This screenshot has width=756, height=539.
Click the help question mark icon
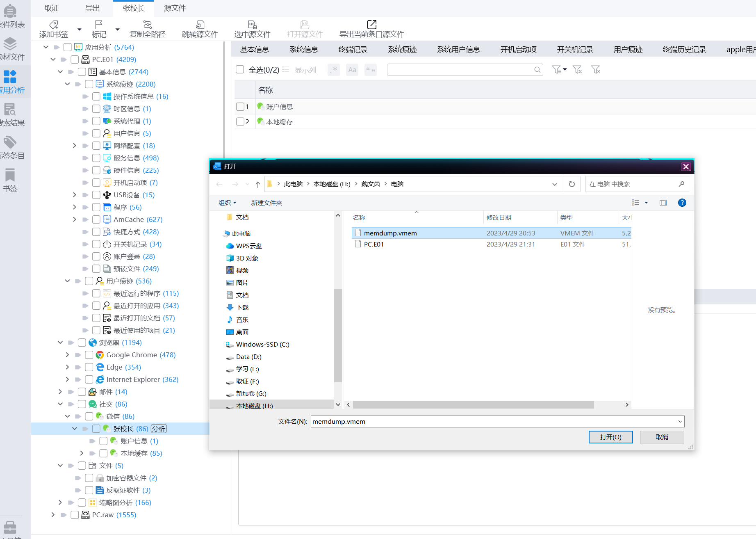(682, 203)
